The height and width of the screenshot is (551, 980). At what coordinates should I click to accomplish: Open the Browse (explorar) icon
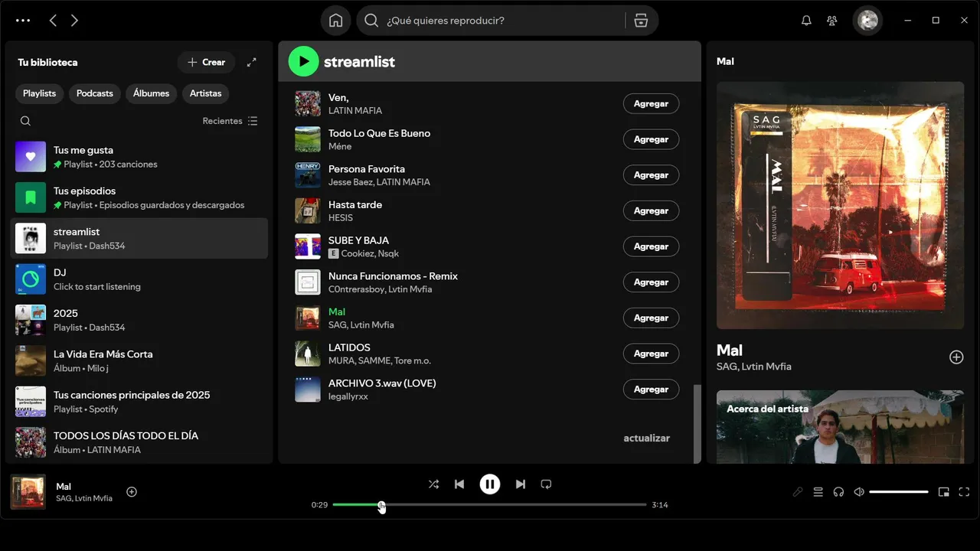tap(641, 21)
